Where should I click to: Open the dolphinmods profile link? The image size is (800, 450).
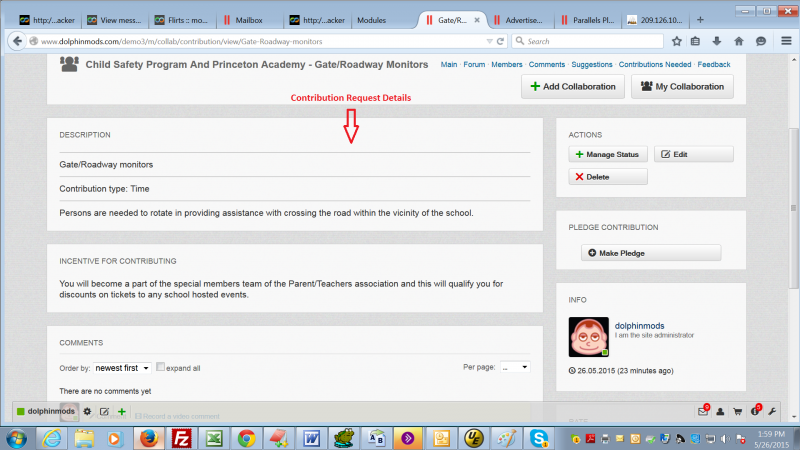click(x=639, y=326)
